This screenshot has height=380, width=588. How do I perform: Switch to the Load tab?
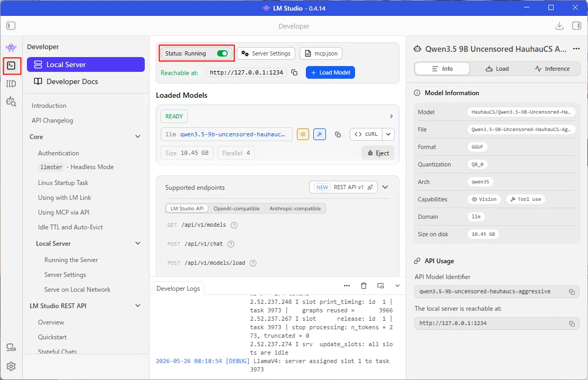497,69
